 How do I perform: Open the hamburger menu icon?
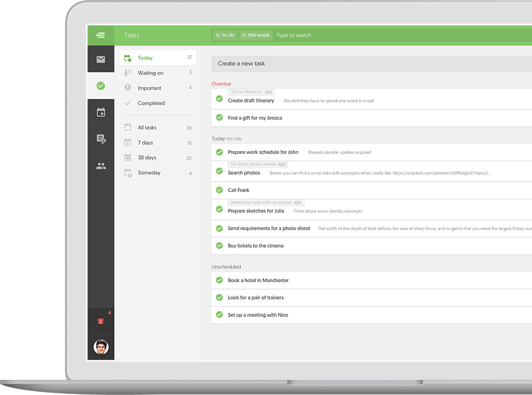click(101, 35)
